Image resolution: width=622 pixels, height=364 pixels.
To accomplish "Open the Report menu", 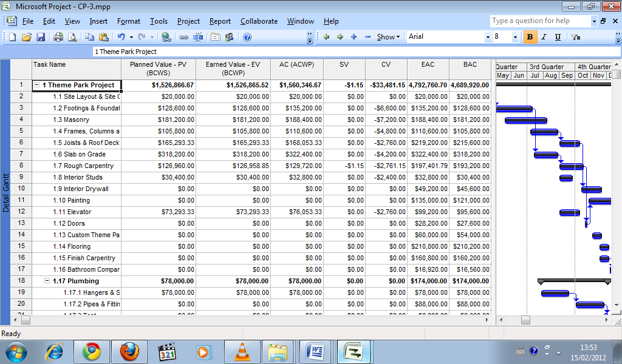I will [x=220, y=21].
